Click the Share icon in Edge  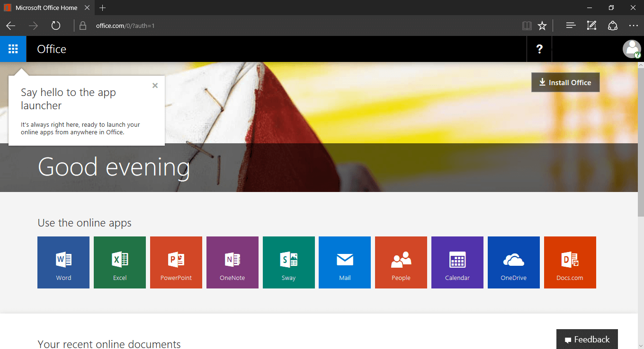point(613,26)
